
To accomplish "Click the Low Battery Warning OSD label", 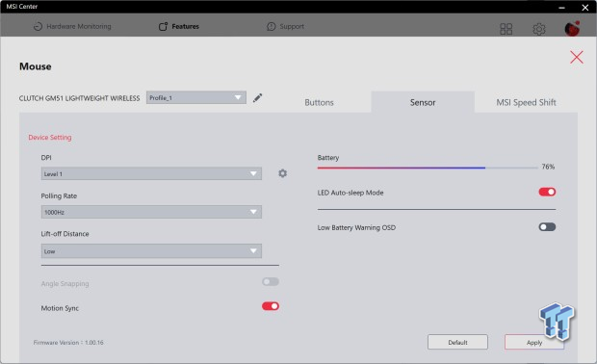I will click(x=356, y=227).
